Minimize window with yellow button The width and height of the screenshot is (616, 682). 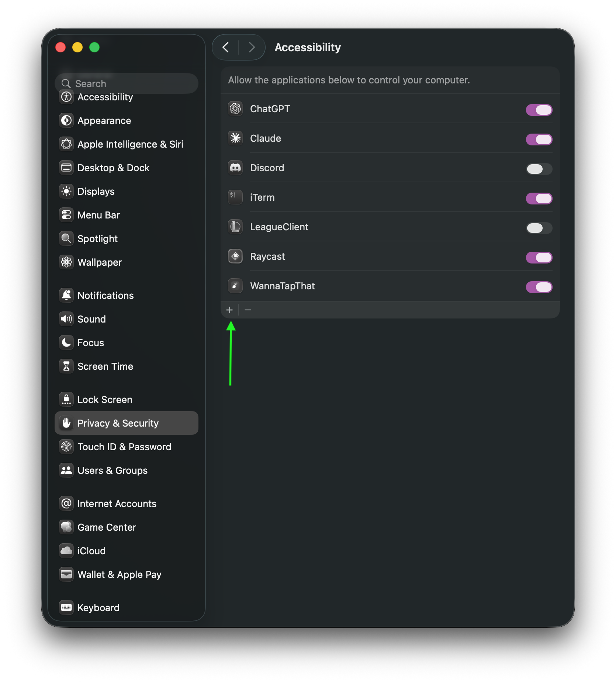77,47
